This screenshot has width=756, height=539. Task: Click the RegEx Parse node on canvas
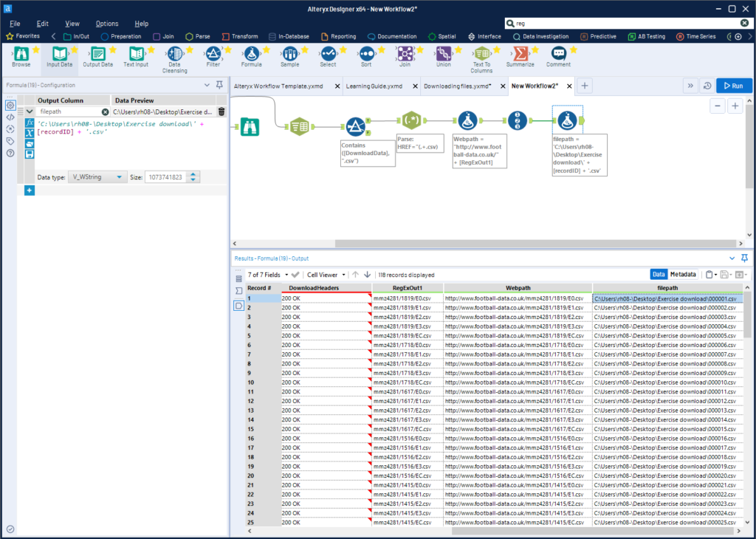click(x=411, y=120)
